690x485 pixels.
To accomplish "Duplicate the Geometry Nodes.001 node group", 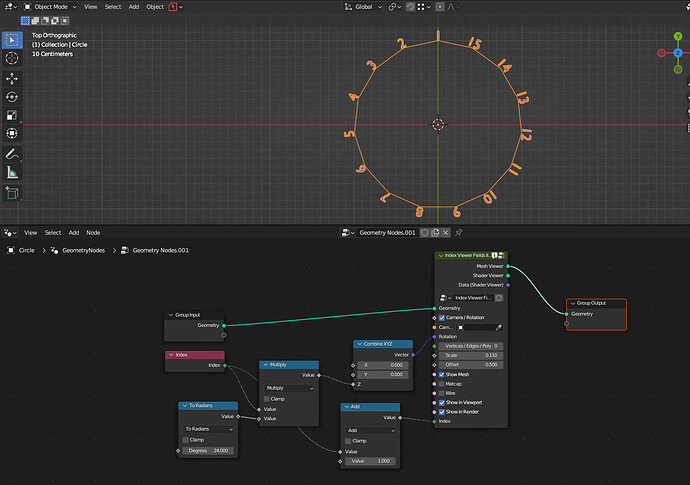I will tap(435, 232).
